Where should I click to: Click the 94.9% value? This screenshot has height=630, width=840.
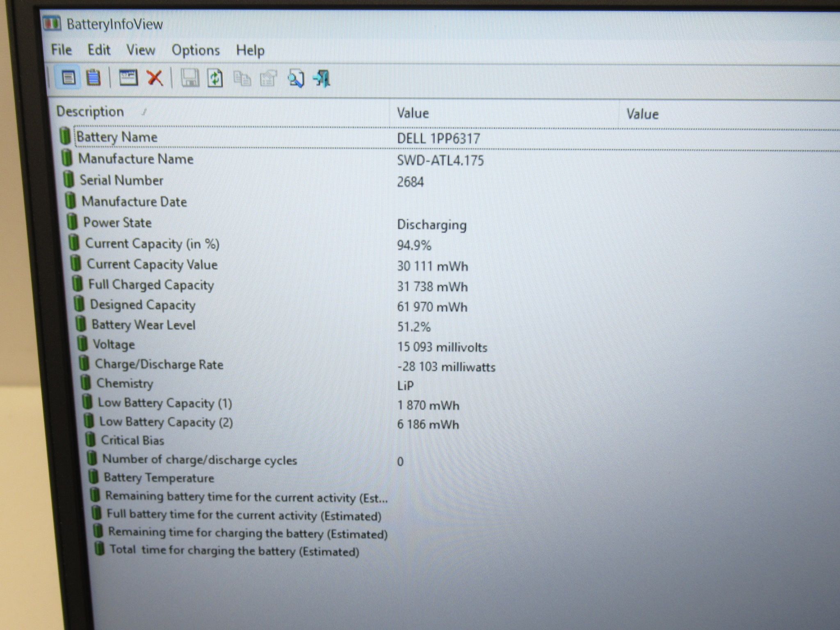[x=414, y=245]
